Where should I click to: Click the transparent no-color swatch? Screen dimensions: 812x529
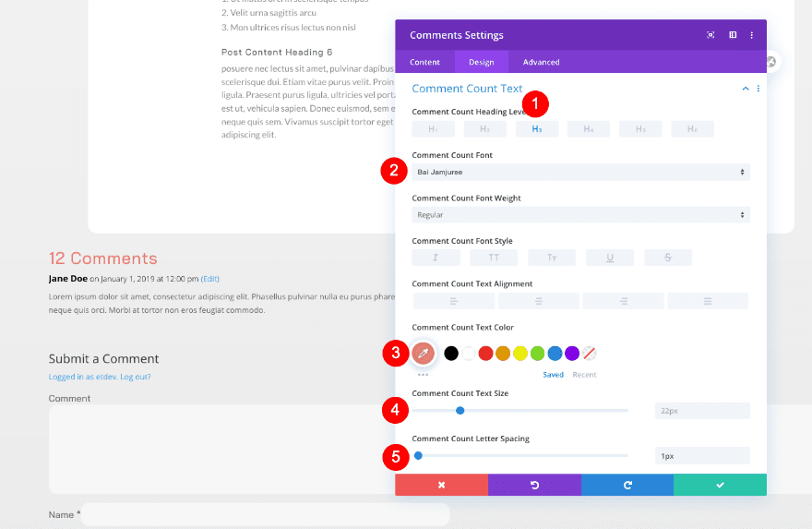tap(590, 354)
